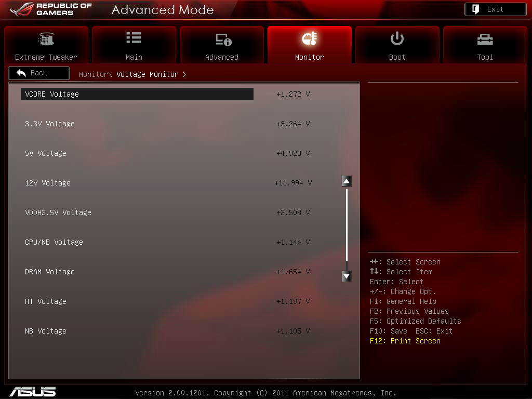Select the CPU/NB Voltage item
Viewport: 532px width, 399px height.
pos(54,242)
